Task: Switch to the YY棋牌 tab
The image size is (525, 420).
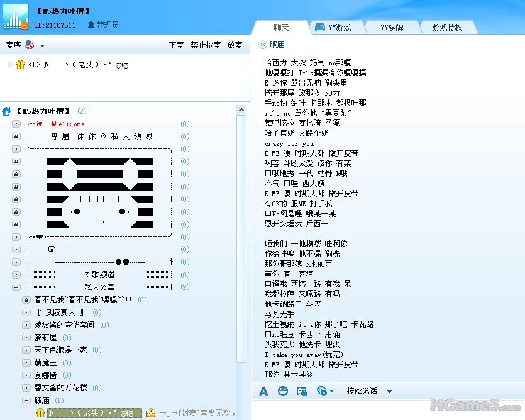Action: [391, 28]
